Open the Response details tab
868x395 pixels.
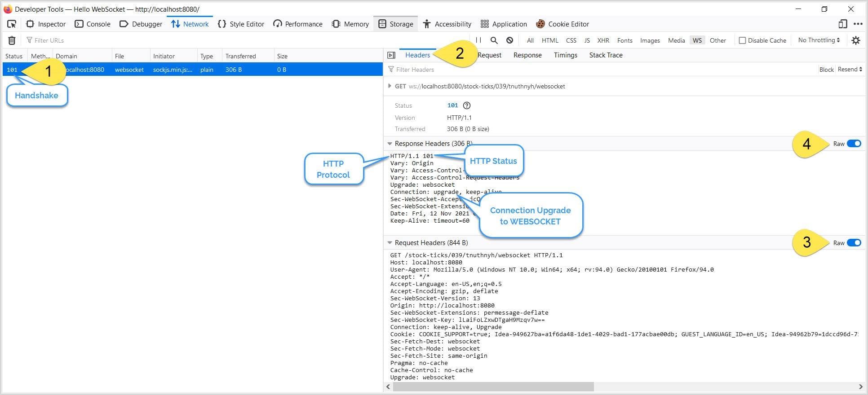pyautogui.click(x=527, y=55)
